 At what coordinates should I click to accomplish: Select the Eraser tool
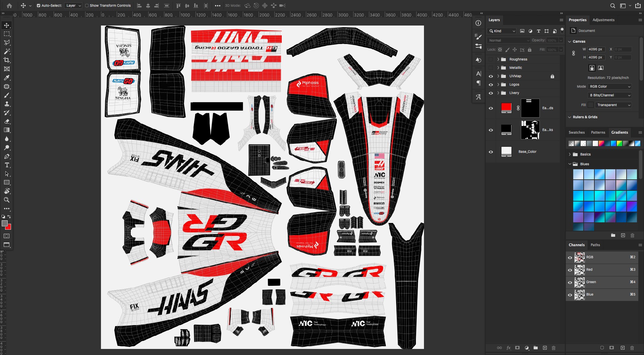tap(7, 122)
